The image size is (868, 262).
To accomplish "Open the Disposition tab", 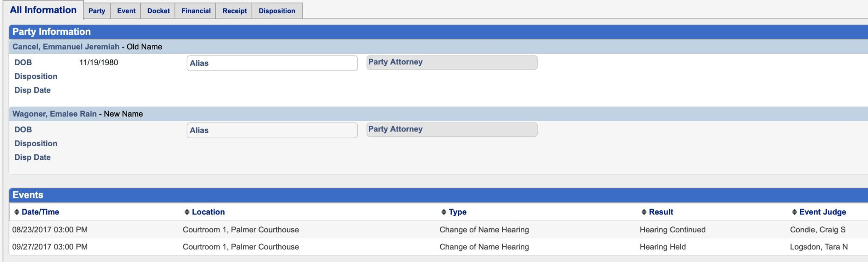I will point(277,11).
